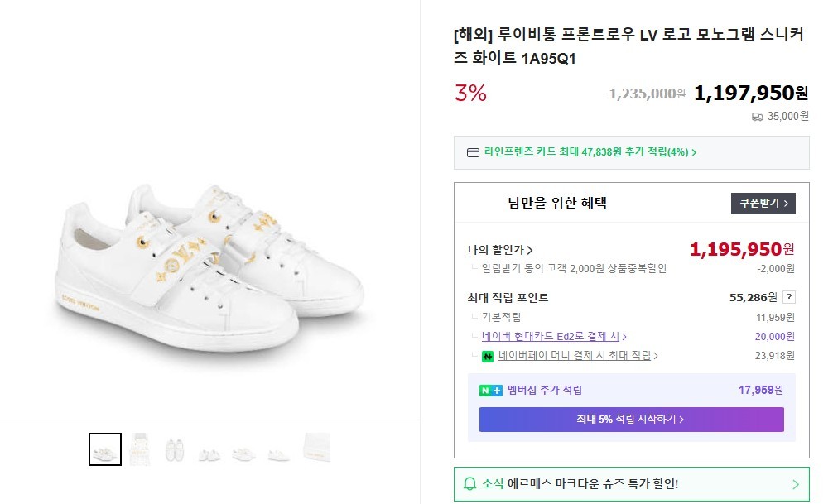Click the right chevron on the 에르메스 news banner
The width and height of the screenshot is (833, 504).
[x=796, y=485]
